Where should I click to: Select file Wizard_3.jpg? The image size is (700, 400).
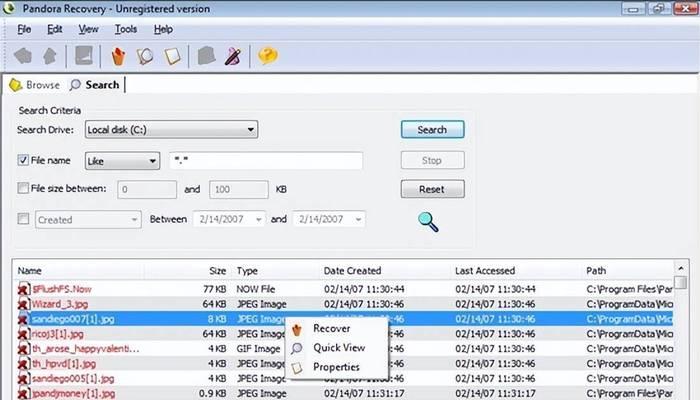click(x=60, y=304)
